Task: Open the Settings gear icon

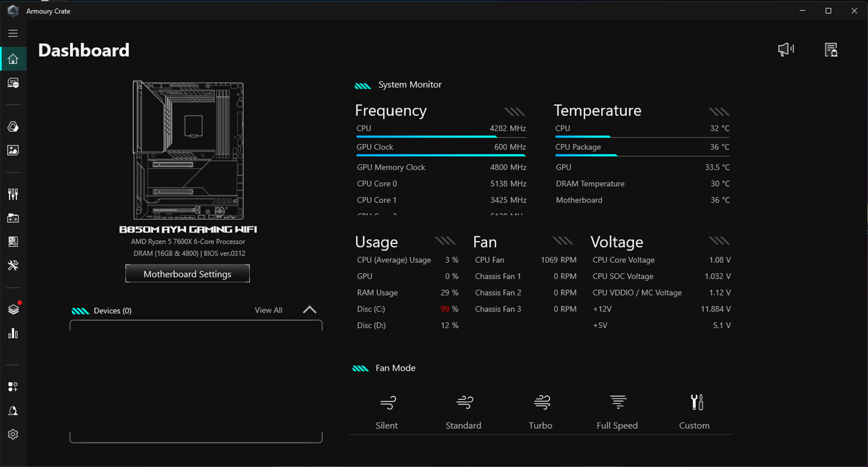Action: click(13, 434)
